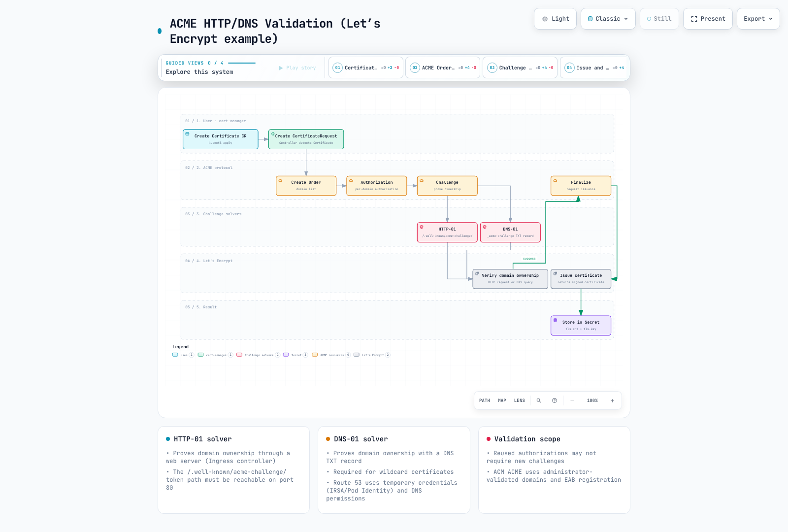The height and width of the screenshot is (532, 788).
Task: Toggle the Secret legend filter
Action: click(x=295, y=355)
